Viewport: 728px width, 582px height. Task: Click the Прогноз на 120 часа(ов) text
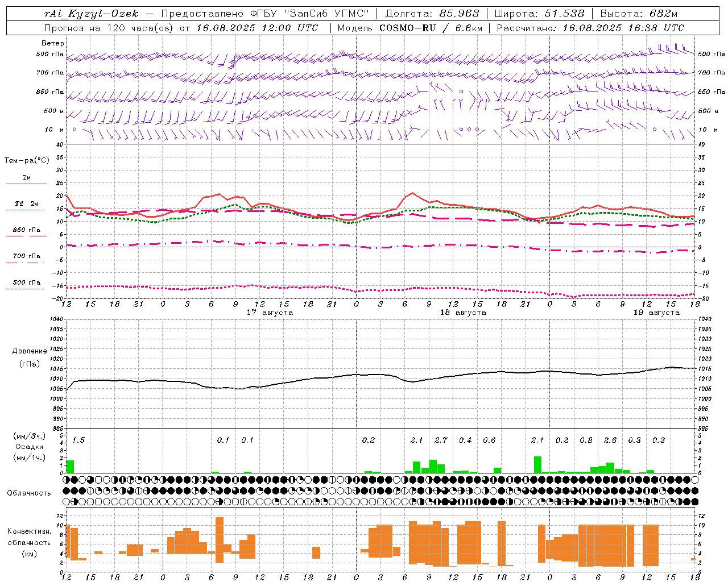click(x=109, y=28)
